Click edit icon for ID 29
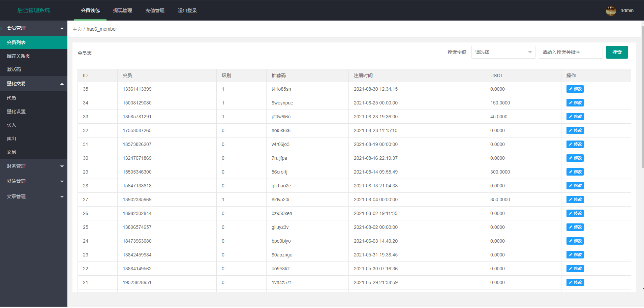The image size is (644, 308). (x=575, y=172)
